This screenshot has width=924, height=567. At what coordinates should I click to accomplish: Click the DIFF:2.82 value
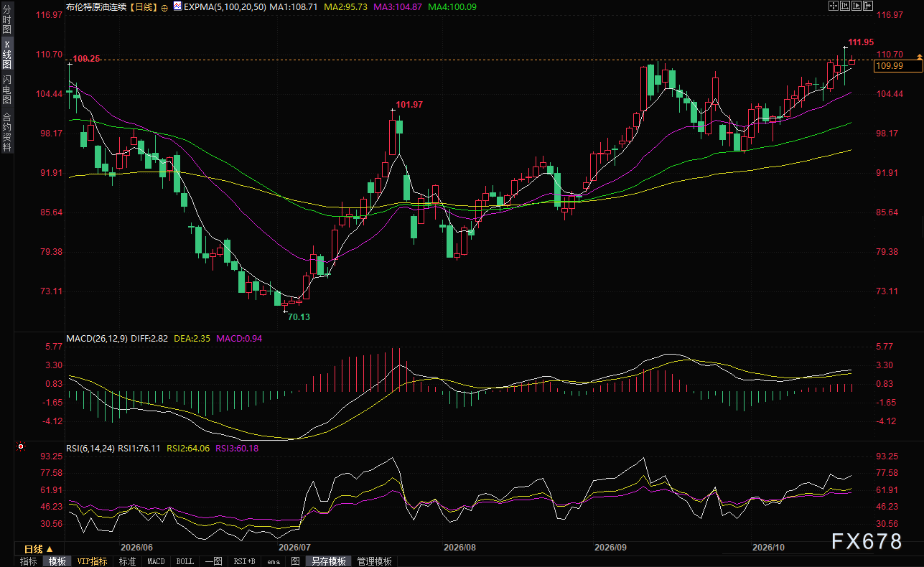(149, 338)
